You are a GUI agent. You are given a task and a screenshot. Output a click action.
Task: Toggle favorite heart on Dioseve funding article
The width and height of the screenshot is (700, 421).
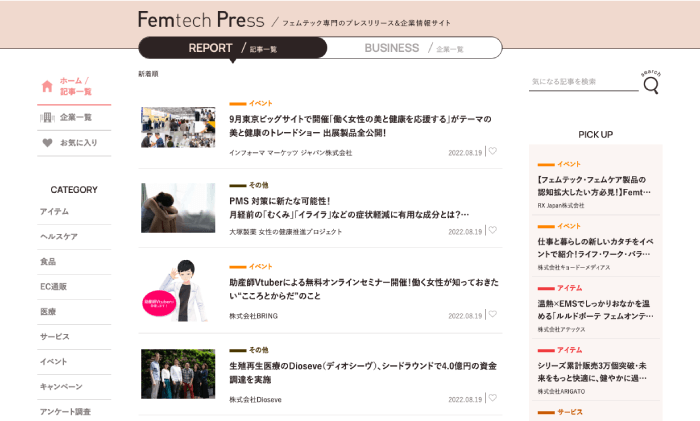[493, 398]
